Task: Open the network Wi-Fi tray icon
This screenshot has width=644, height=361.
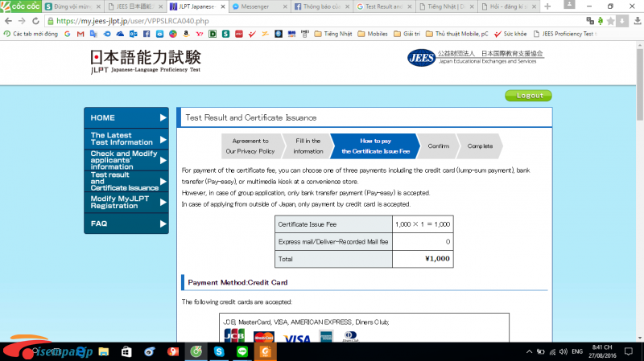Action: (x=552, y=351)
